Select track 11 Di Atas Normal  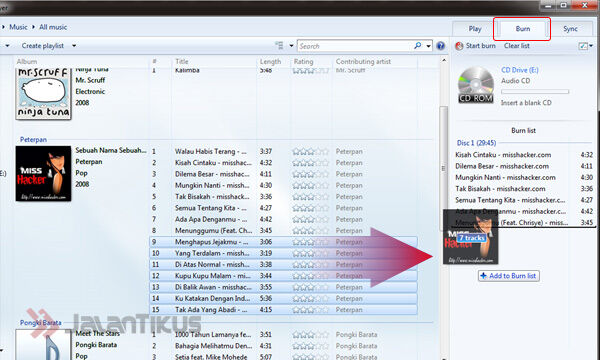[283, 264]
